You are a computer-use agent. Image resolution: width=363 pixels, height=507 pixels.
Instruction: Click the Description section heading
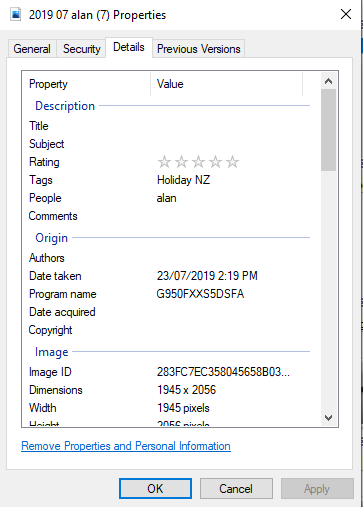pos(65,106)
